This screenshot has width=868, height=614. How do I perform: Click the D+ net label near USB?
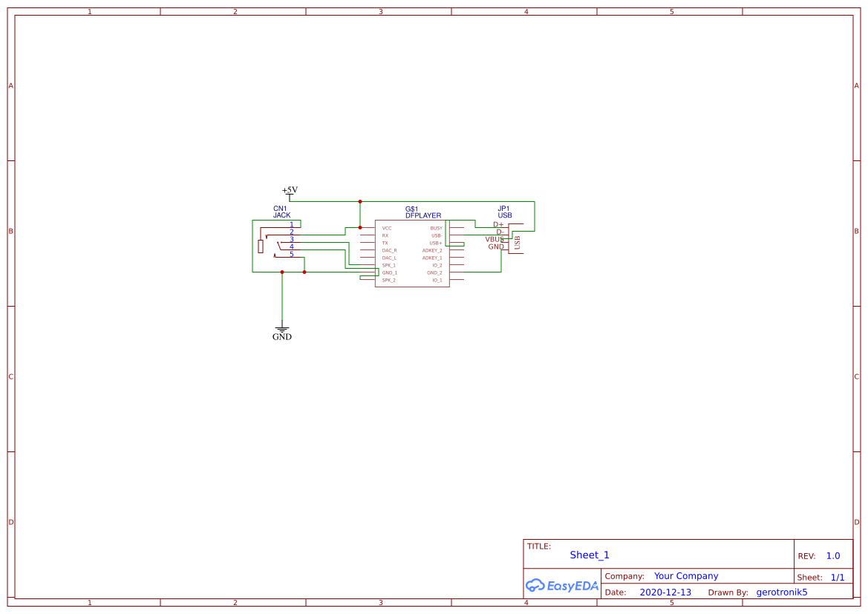point(497,224)
